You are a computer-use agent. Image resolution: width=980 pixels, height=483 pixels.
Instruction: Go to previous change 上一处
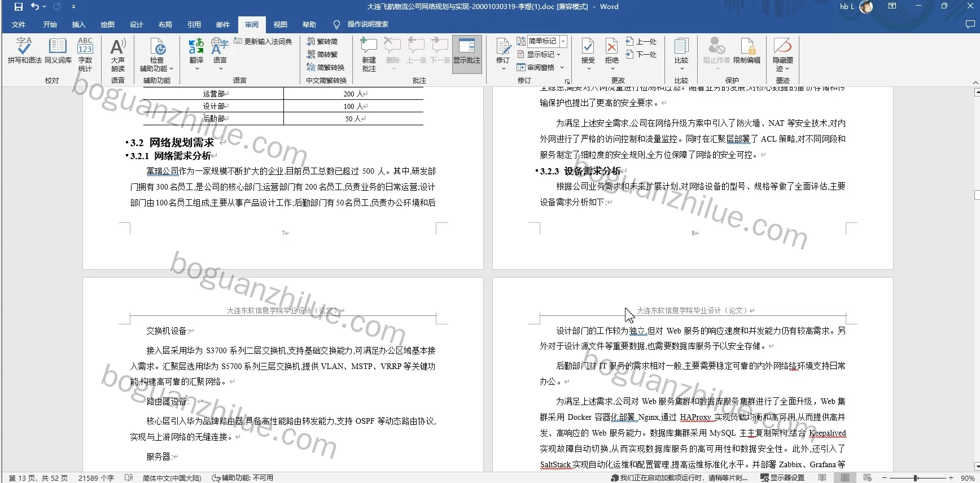641,41
